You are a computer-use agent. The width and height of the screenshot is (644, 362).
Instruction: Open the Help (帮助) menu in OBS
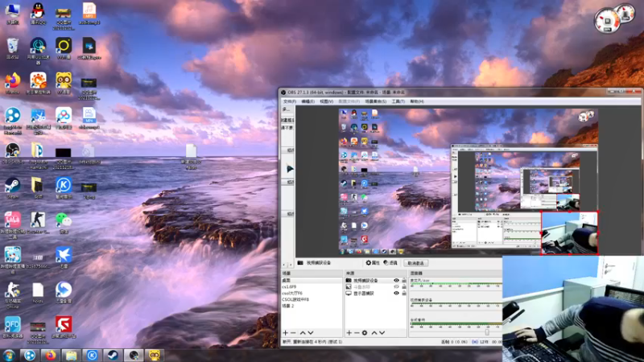(417, 101)
